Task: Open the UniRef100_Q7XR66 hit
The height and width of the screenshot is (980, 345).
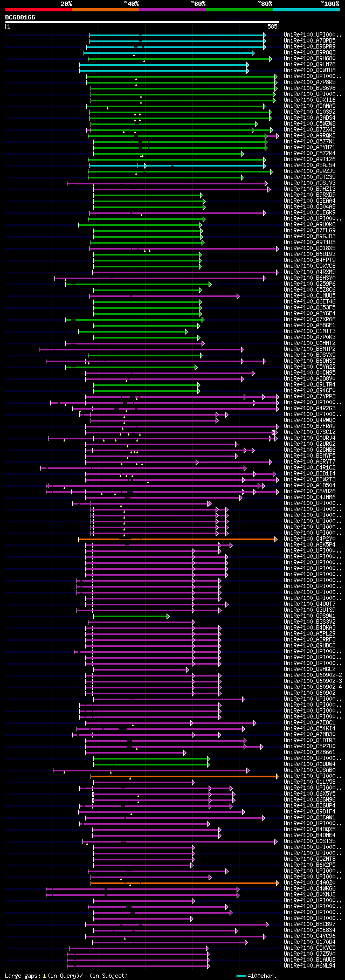Action: click(x=309, y=320)
